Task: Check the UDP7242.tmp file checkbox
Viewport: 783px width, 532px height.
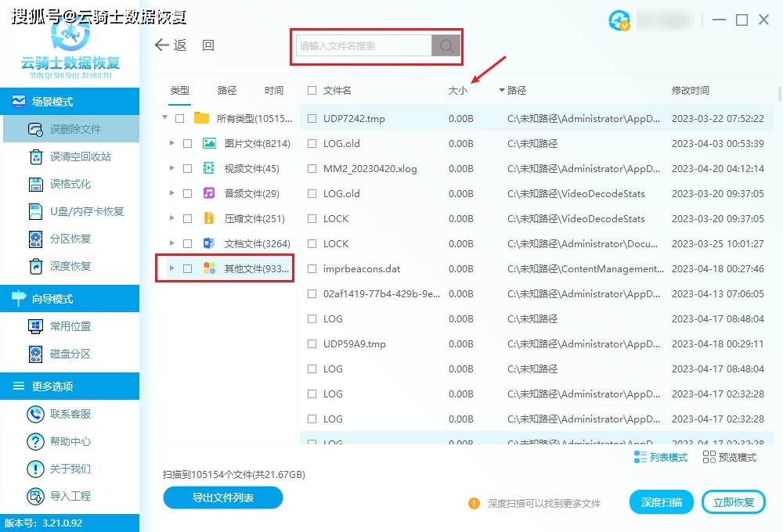Action: click(x=312, y=119)
